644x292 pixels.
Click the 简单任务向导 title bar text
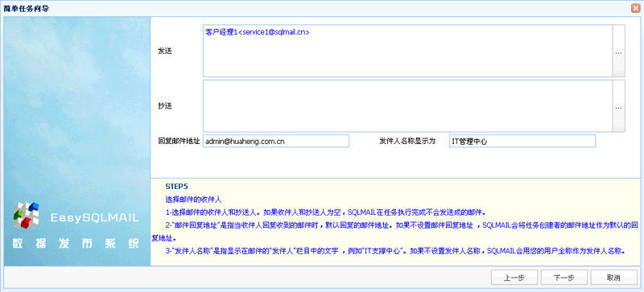tap(27, 8)
